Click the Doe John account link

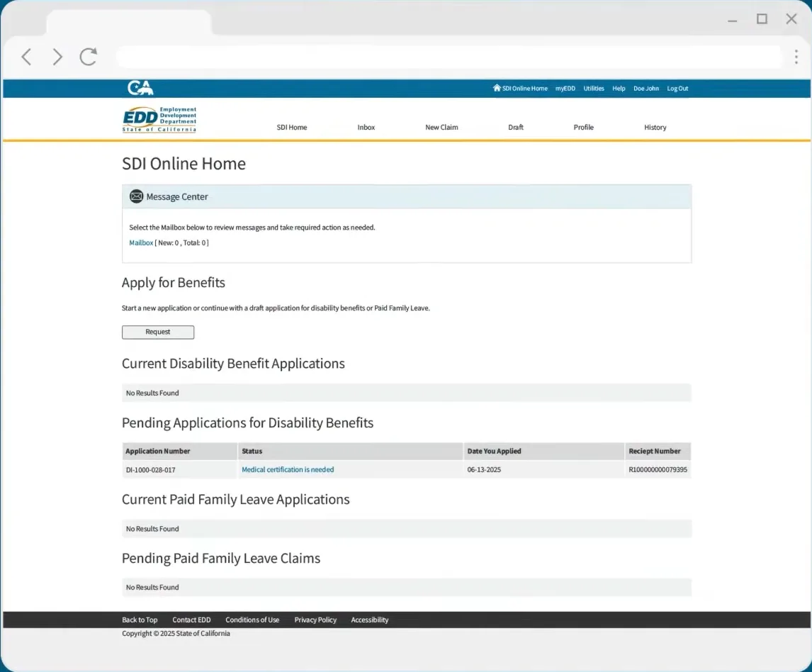click(x=645, y=89)
